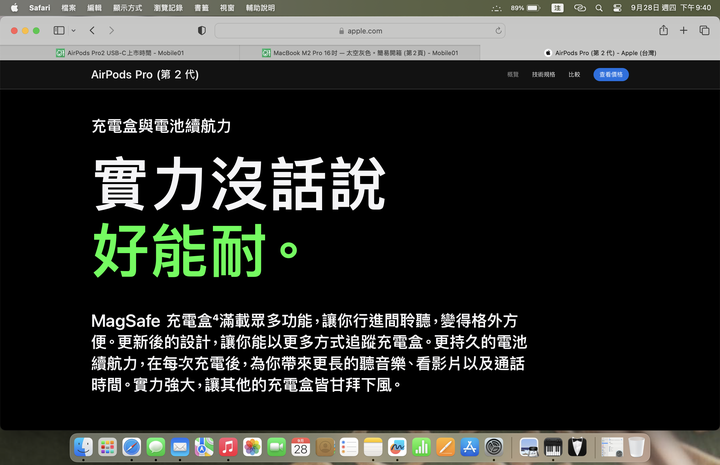Viewport: 720px width, 465px height.
Task: Go forward to the next page
Action: (111, 31)
